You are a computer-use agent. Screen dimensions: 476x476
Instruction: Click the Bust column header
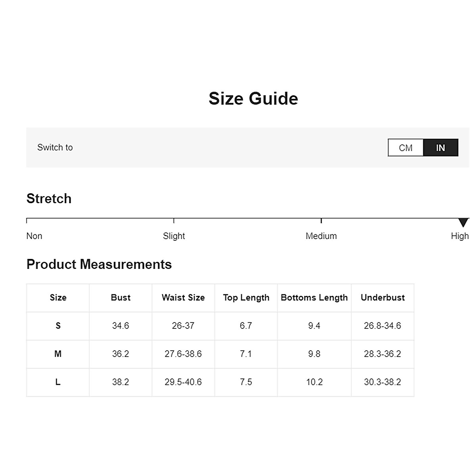pyautogui.click(x=121, y=297)
